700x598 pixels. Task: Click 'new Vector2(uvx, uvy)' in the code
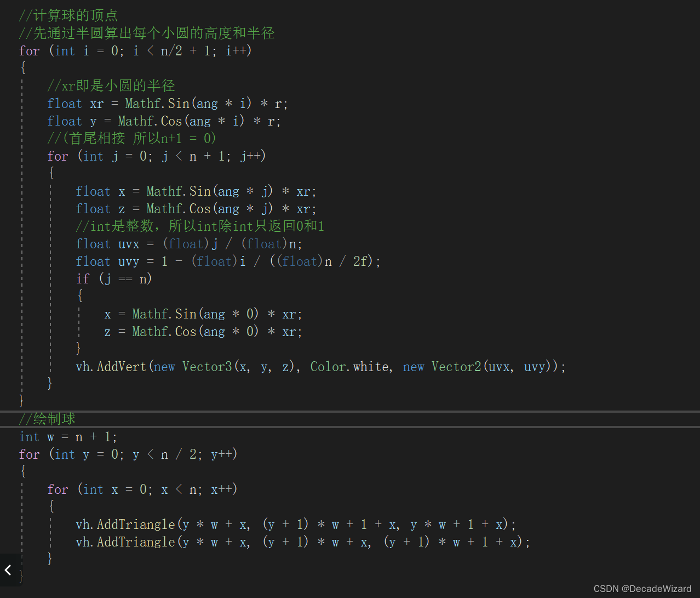(476, 367)
